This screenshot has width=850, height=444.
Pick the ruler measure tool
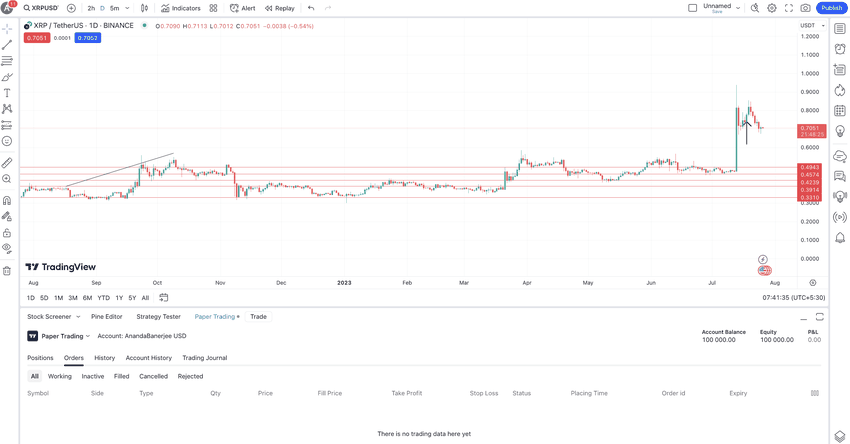pos(7,163)
